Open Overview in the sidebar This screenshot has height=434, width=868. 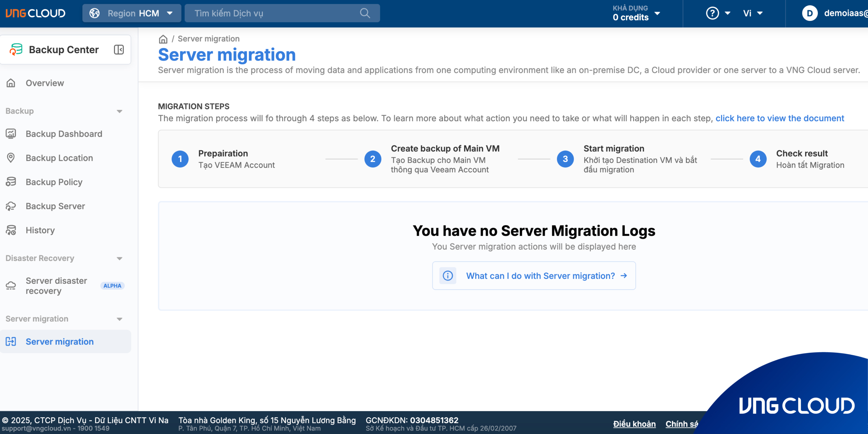click(x=44, y=83)
